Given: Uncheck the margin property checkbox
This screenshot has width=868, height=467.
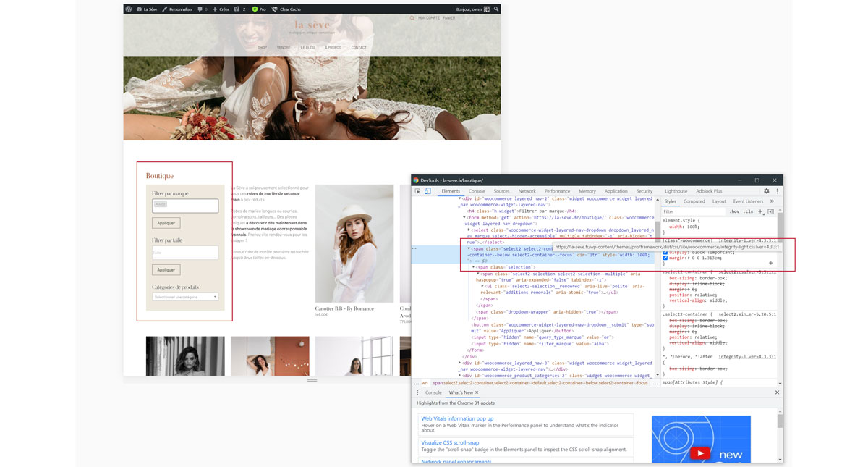Looking at the screenshot, I should pos(665,258).
